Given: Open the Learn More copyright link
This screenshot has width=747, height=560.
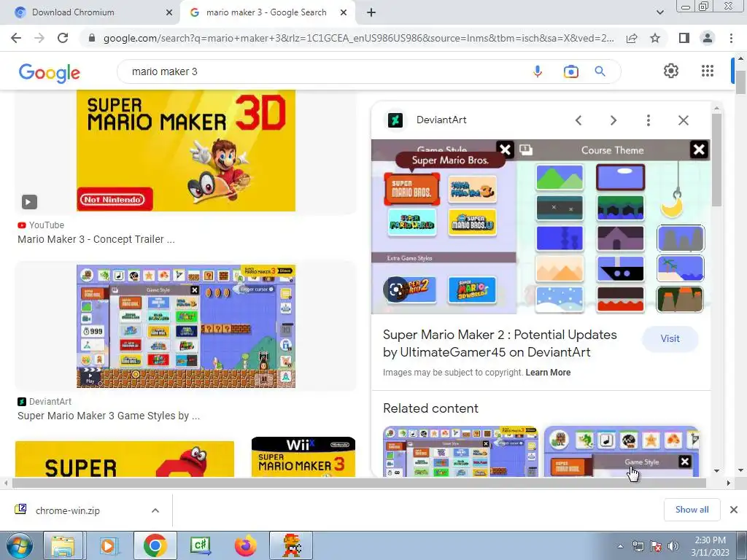Looking at the screenshot, I should 548,373.
